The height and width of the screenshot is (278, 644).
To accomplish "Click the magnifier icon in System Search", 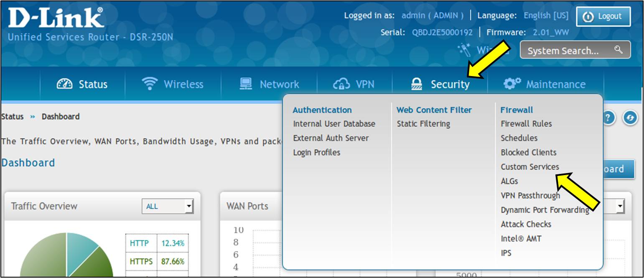I will 618,50.
